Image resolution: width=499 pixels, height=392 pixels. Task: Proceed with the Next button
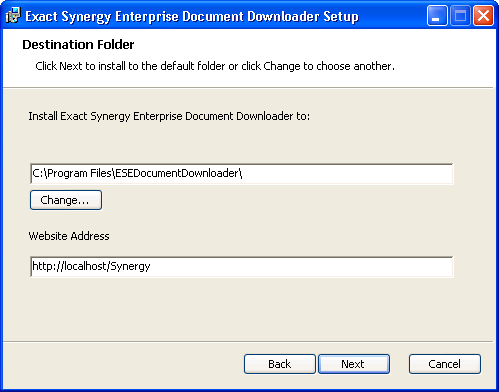point(354,364)
